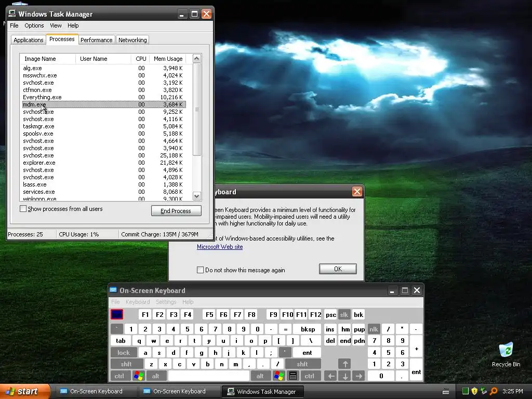The width and height of the screenshot is (532, 399).
Task: Select the lsass.exe process row
Action: tap(104, 184)
